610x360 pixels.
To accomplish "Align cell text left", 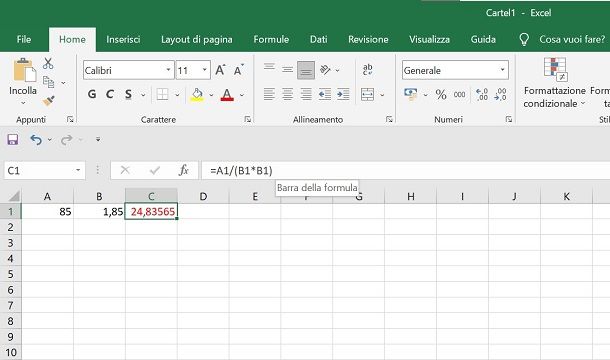I will [x=269, y=94].
